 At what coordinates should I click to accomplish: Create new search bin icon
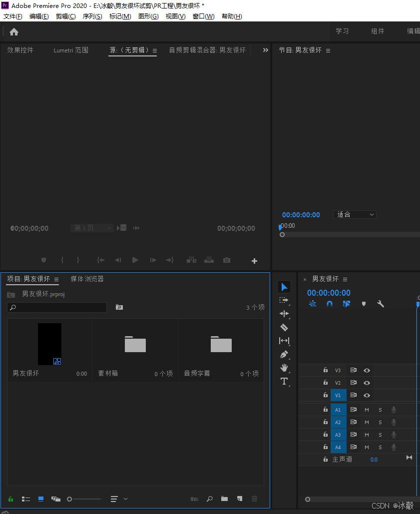point(119,307)
